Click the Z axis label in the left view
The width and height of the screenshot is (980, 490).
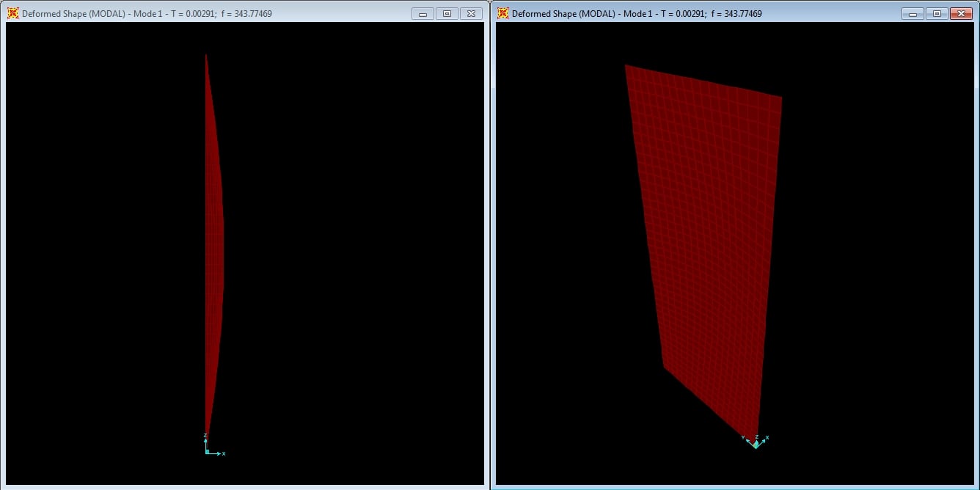point(205,436)
